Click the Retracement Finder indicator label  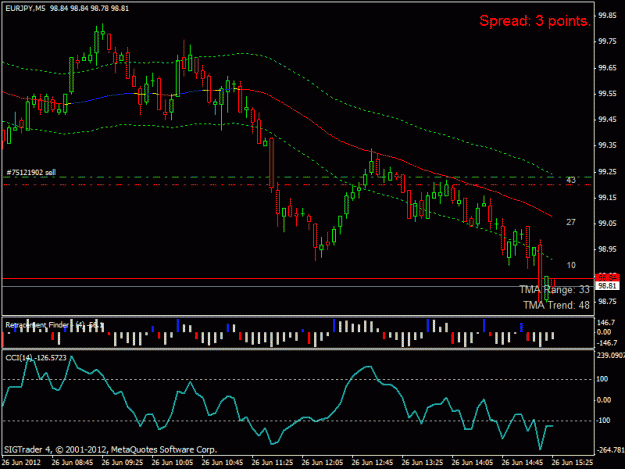coord(54,325)
